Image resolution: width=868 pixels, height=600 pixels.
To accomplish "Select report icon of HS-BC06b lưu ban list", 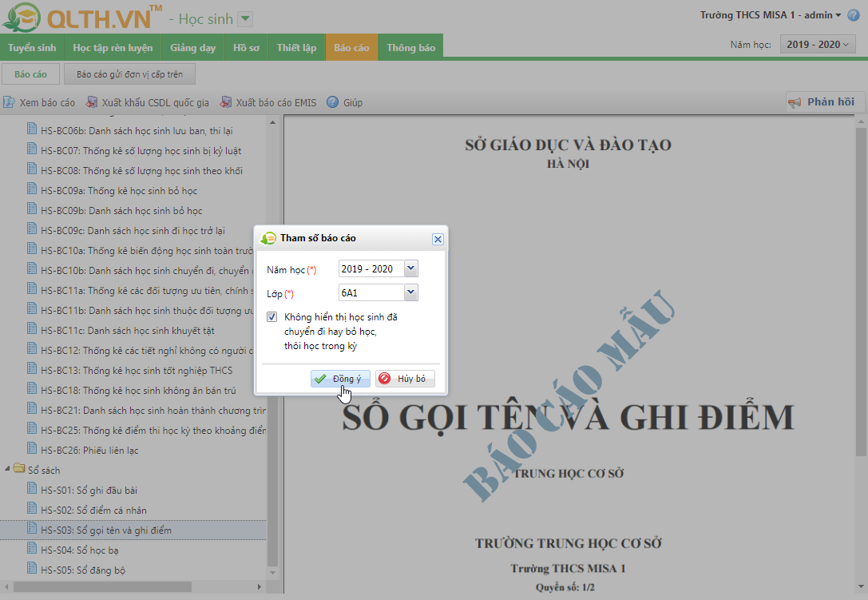I will pyautogui.click(x=32, y=129).
